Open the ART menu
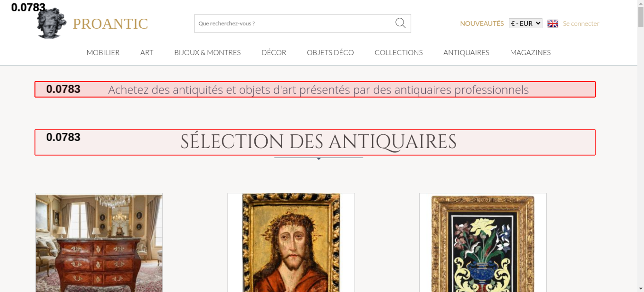The height and width of the screenshot is (292, 644). (147, 52)
